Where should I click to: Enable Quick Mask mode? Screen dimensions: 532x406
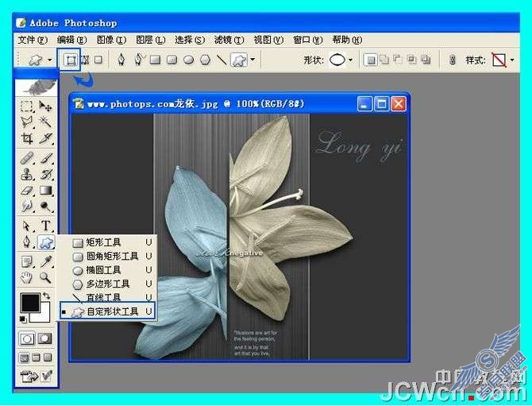point(44,338)
